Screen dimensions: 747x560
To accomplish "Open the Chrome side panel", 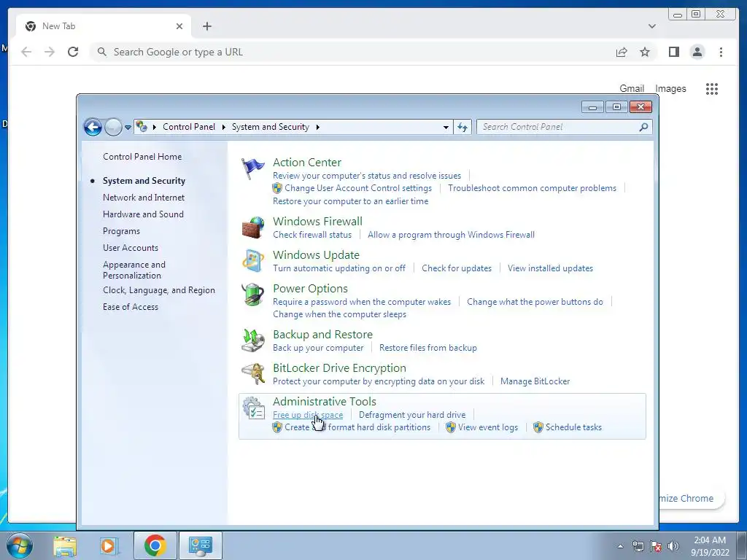I will (673, 52).
